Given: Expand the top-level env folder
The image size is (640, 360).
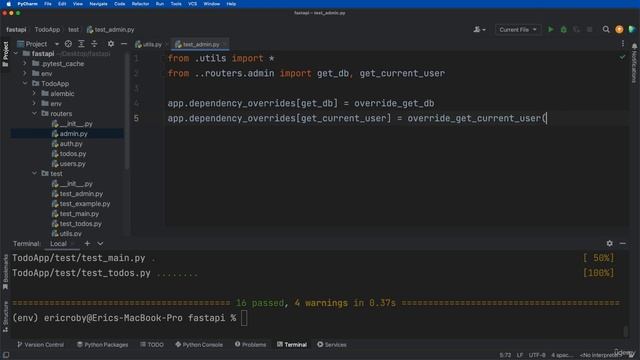Looking at the screenshot, I should (25, 73).
